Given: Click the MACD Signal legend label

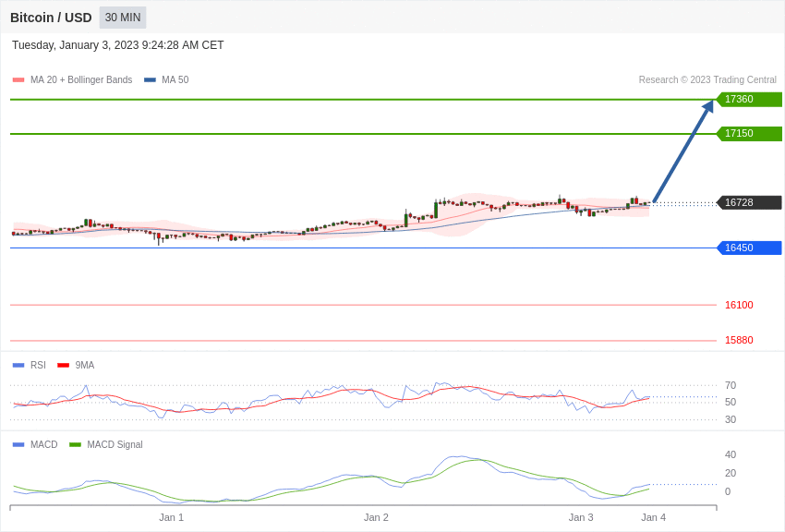Looking at the screenshot, I should point(115,444).
